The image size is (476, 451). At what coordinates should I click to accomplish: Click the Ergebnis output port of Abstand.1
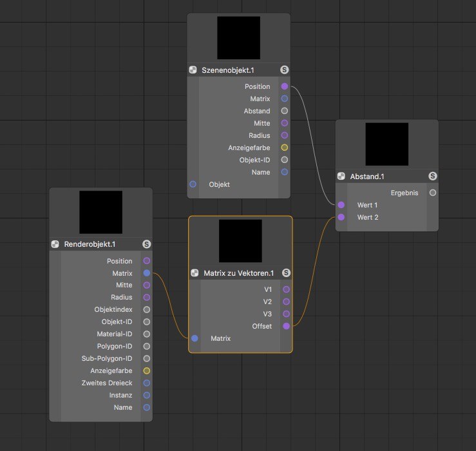coord(433,193)
